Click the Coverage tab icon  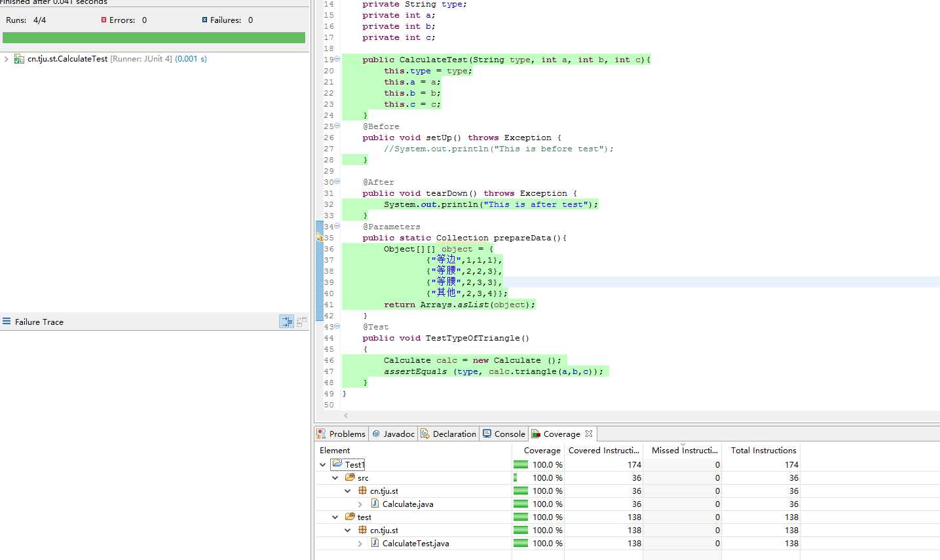click(536, 434)
